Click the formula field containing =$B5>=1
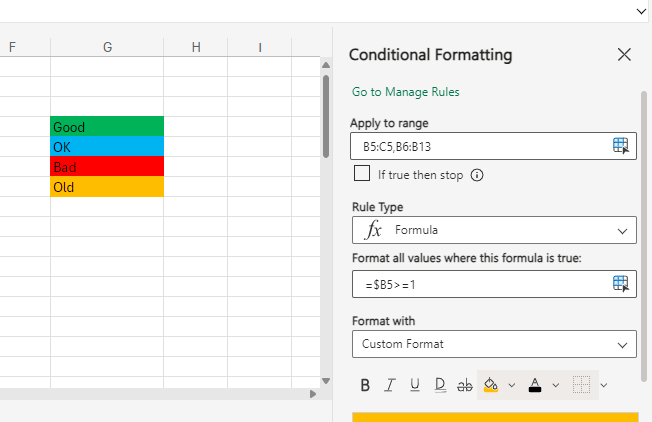 click(x=494, y=284)
